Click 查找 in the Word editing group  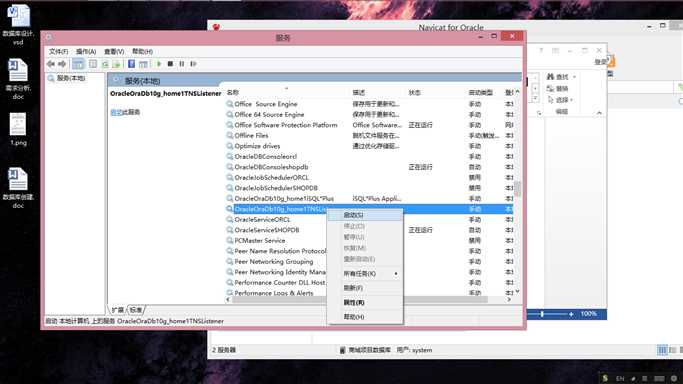[558, 77]
